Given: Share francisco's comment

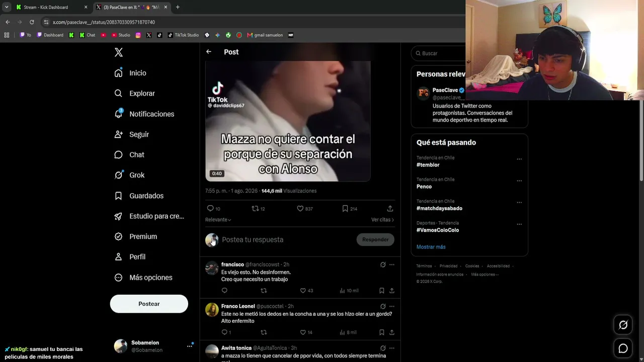Looking at the screenshot, I should 392,291.
